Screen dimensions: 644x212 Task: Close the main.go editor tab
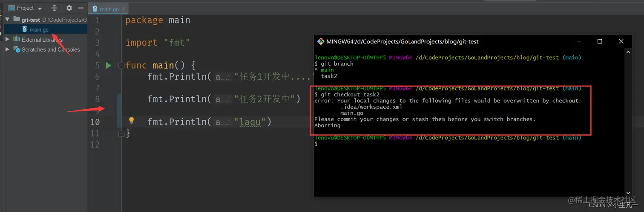coord(124,9)
